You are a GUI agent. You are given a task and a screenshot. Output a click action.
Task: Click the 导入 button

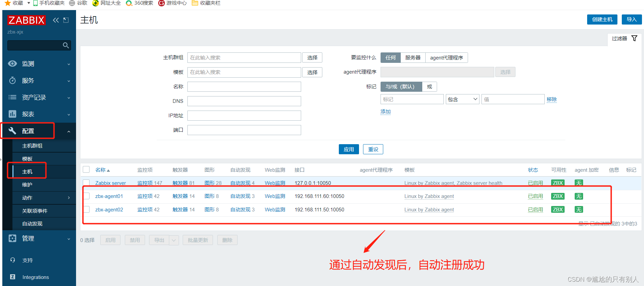pos(632,19)
